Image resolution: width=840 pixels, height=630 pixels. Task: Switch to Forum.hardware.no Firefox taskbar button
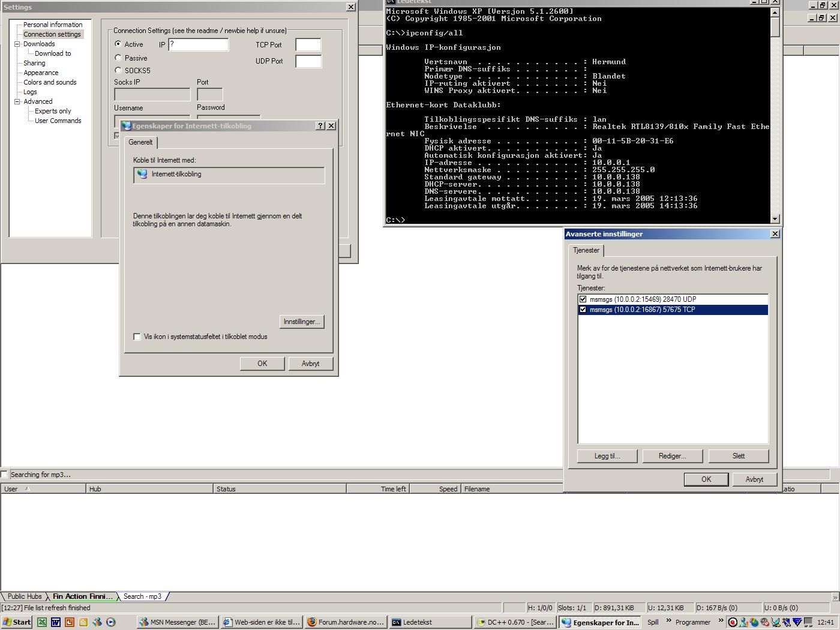(x=346, y=622)
